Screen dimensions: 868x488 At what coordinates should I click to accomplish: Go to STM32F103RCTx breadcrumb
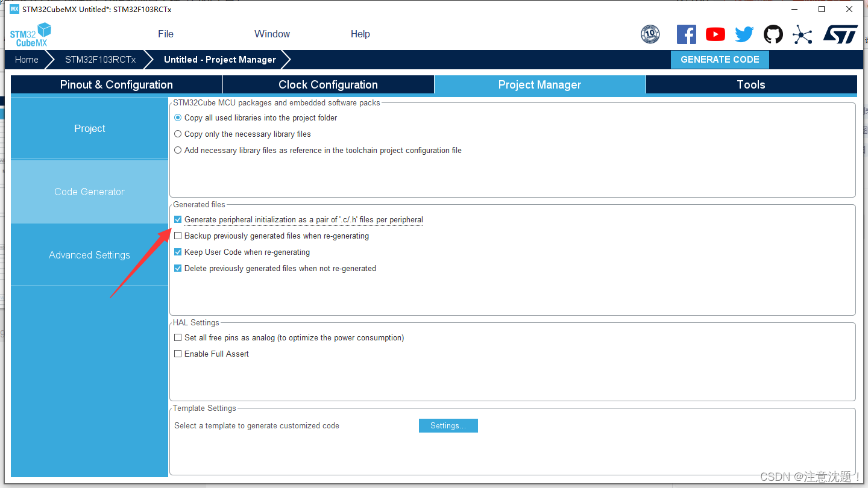(x=100, y=60)
